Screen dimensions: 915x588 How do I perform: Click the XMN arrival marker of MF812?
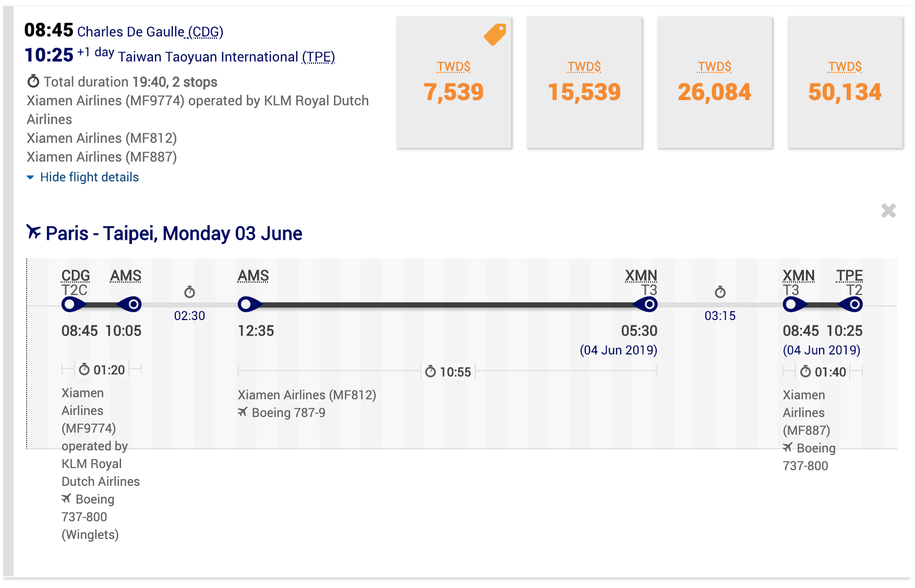point(646,304)
